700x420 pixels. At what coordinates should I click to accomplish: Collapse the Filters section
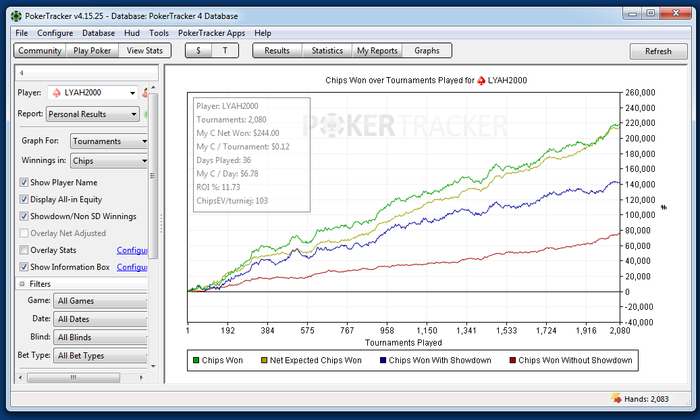tap(22, 284)
